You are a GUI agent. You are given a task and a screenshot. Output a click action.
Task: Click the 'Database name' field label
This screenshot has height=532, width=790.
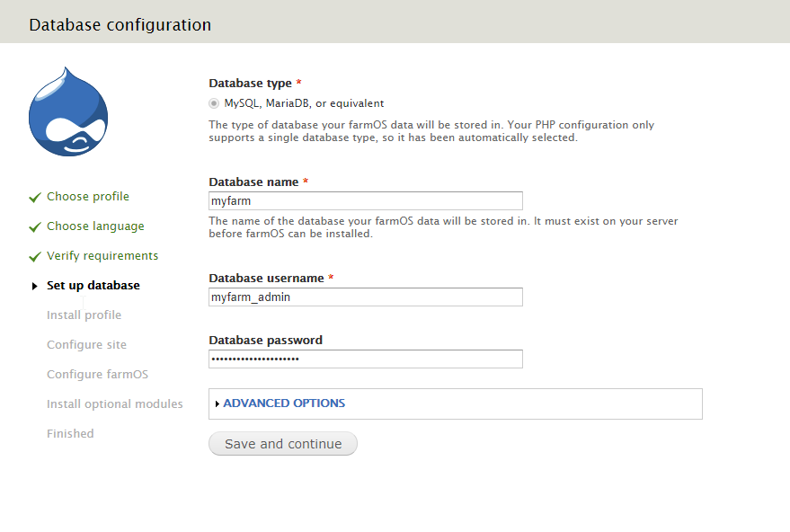click(x=254, y=182)
